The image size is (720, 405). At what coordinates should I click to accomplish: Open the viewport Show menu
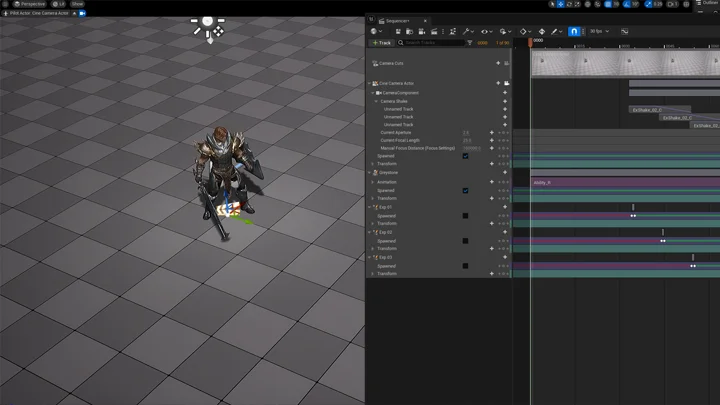(77, 4)
